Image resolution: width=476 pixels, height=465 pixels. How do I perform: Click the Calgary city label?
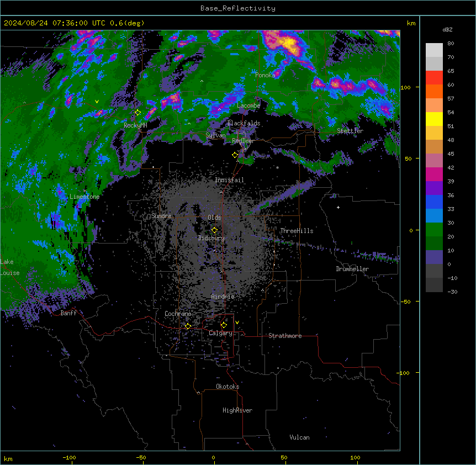coord(220,333)
